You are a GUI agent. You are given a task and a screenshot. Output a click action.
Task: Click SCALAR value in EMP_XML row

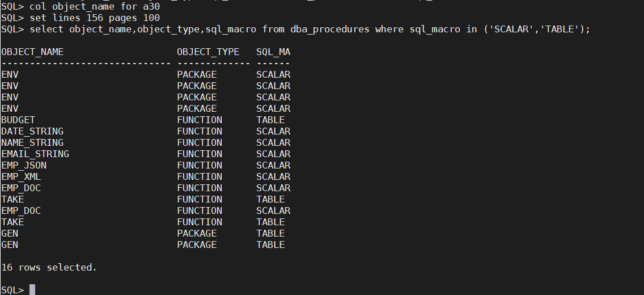(x=273, y=176)
